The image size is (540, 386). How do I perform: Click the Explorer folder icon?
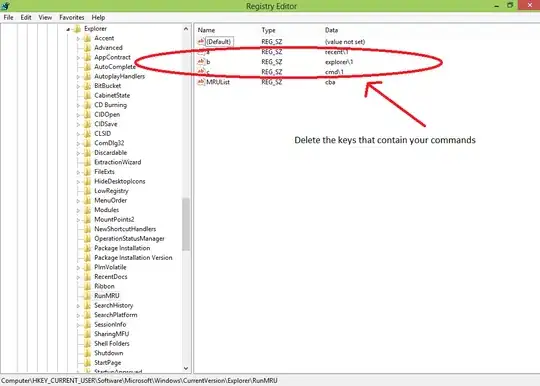[78, 29]
